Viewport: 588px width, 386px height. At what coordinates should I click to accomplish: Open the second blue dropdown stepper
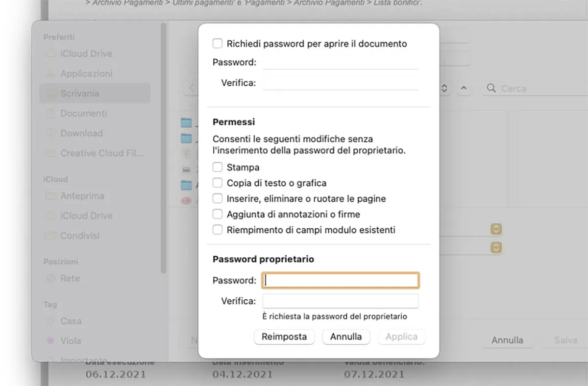click(x=495, y=247)
